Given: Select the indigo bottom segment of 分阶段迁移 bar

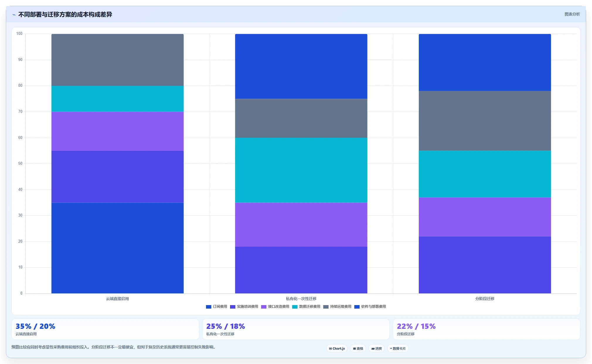Looking at the screenshot, I should [x=485, y=265].
